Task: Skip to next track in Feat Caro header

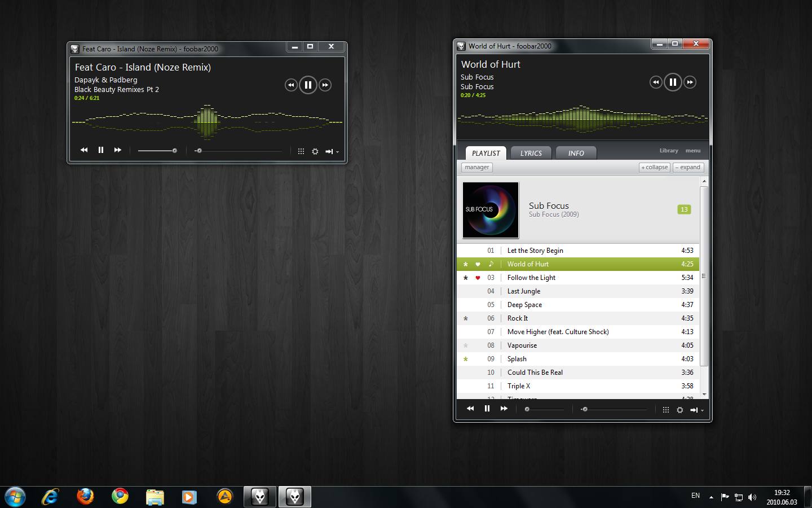Action: pyautogui.click(x=325, y=85)
